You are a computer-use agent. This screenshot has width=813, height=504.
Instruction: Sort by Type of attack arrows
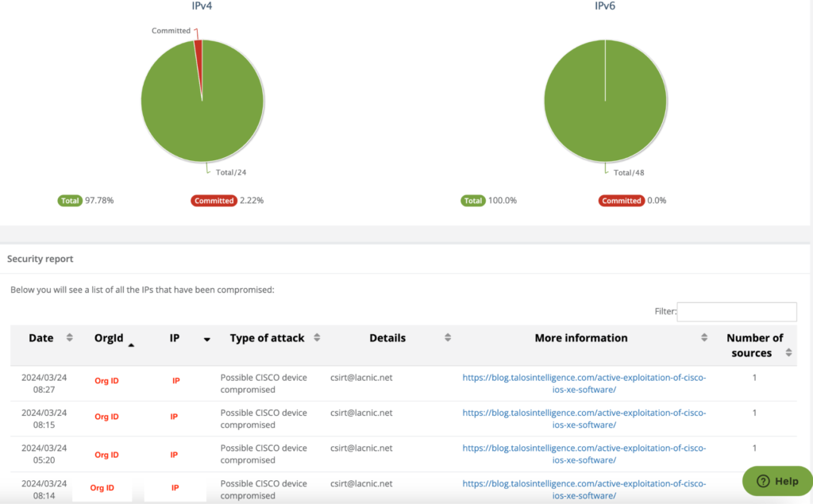(x=317, y=338)
